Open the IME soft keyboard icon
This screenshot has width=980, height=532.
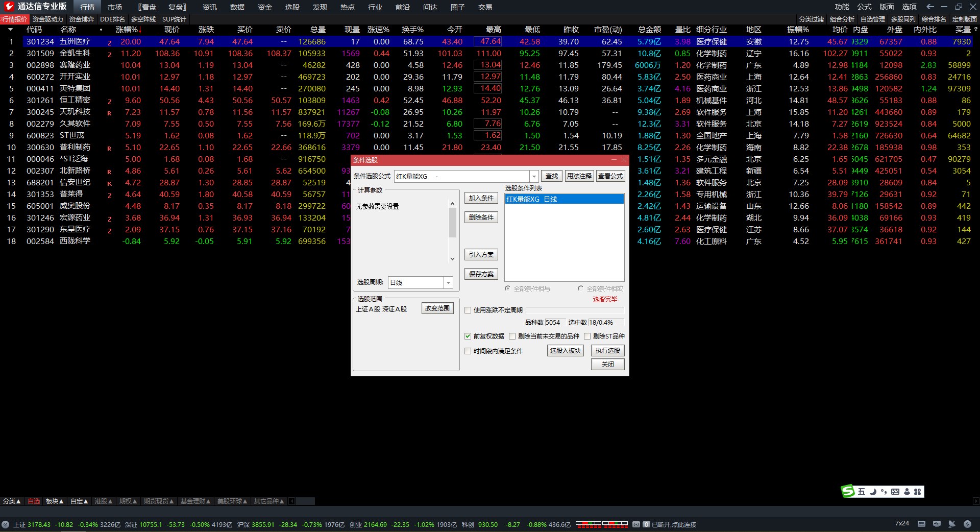(895, 492)
